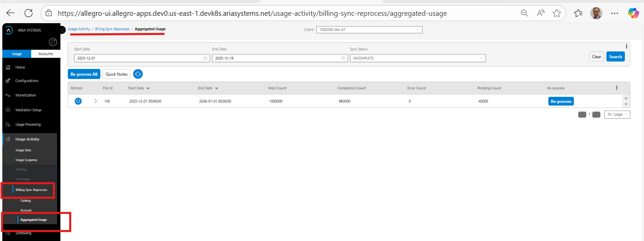Open the filter panel three-dot menu
This screenshot has height=241, width=644.
tap(626, 47)
